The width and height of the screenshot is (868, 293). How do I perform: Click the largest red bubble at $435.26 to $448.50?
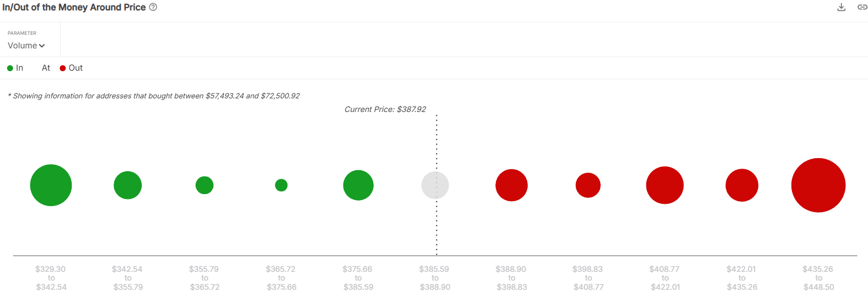[819, 185]
